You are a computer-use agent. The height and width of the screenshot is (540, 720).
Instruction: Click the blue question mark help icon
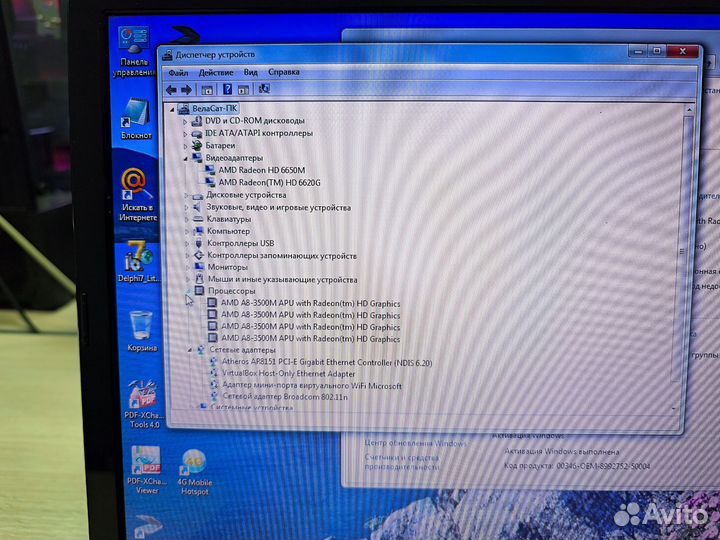pos(227,89)
